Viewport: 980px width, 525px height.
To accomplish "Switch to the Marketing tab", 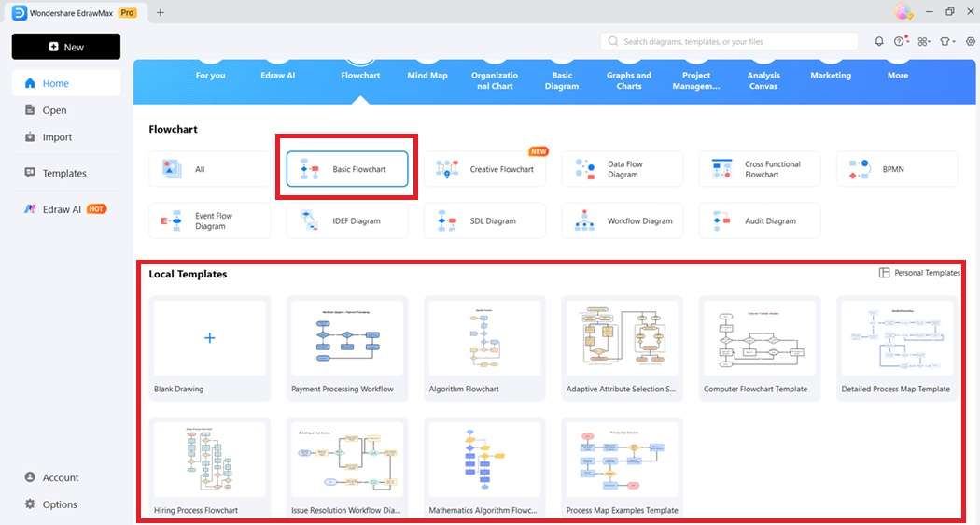I will (831, 75).
